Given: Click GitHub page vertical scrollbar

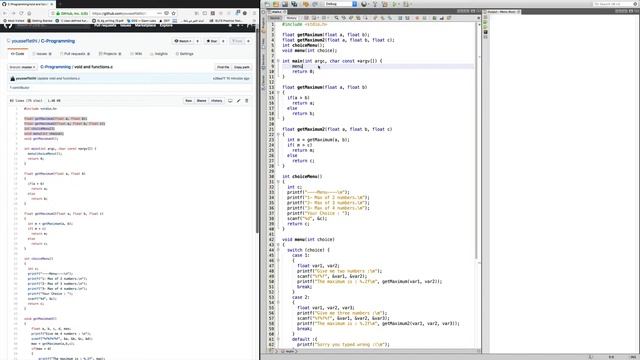Looking at the screenshot, I should pyautogui.click(x=257, y=131).
